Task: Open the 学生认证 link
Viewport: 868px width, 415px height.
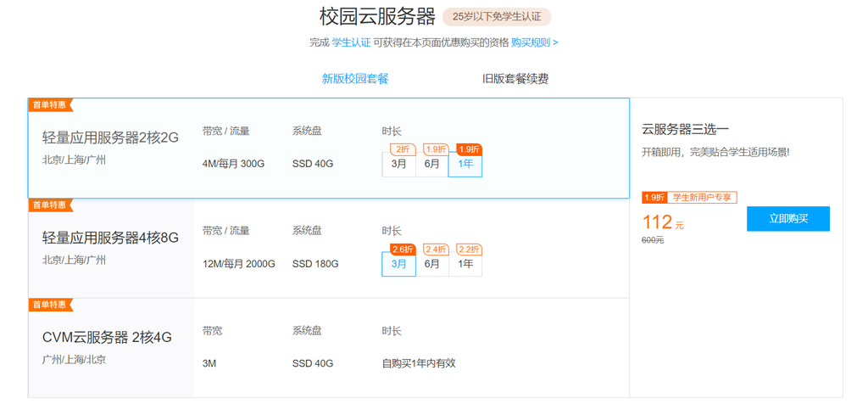Action: tap(351, 42)
